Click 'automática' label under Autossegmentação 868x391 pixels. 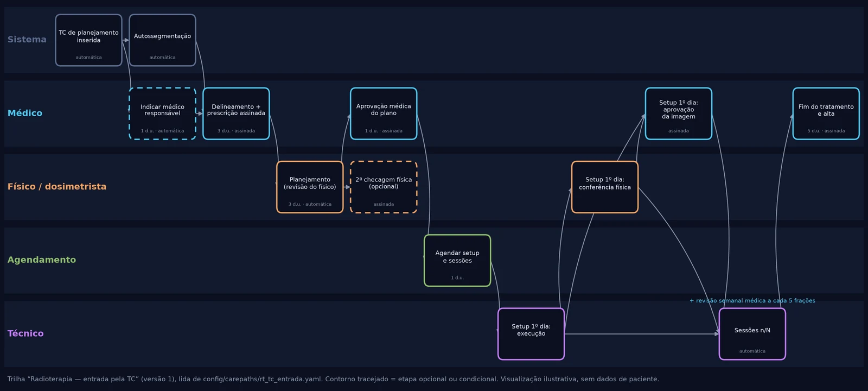point(162,57)
